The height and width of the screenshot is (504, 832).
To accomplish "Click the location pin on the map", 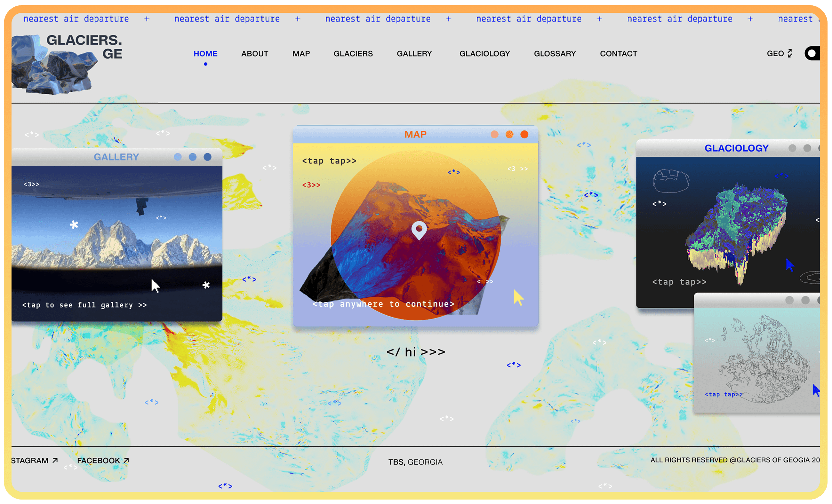I will (419, 230).
